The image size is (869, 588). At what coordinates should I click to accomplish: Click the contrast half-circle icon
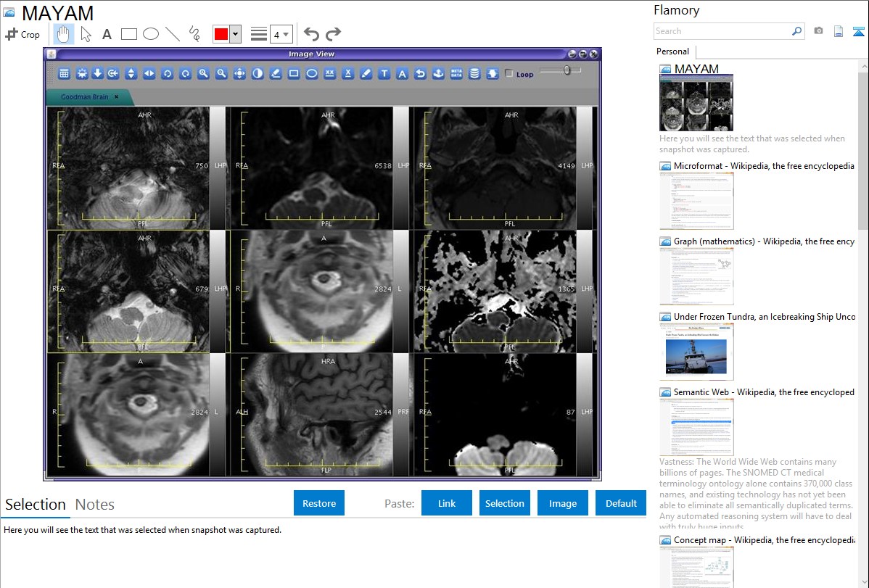point(258,74)
